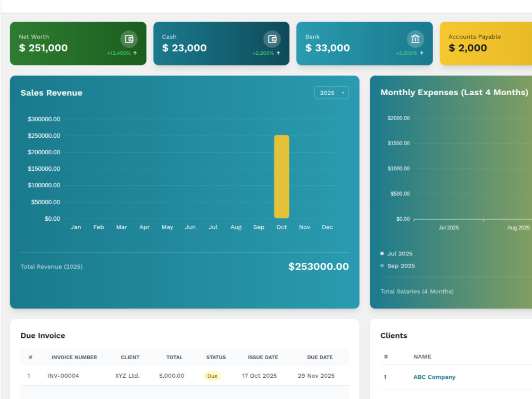The width and height of the screenshot is (532, 399).
Task: Open the 2025 year dropdown in Sales Revenue
Action: [x=331, y=93]
